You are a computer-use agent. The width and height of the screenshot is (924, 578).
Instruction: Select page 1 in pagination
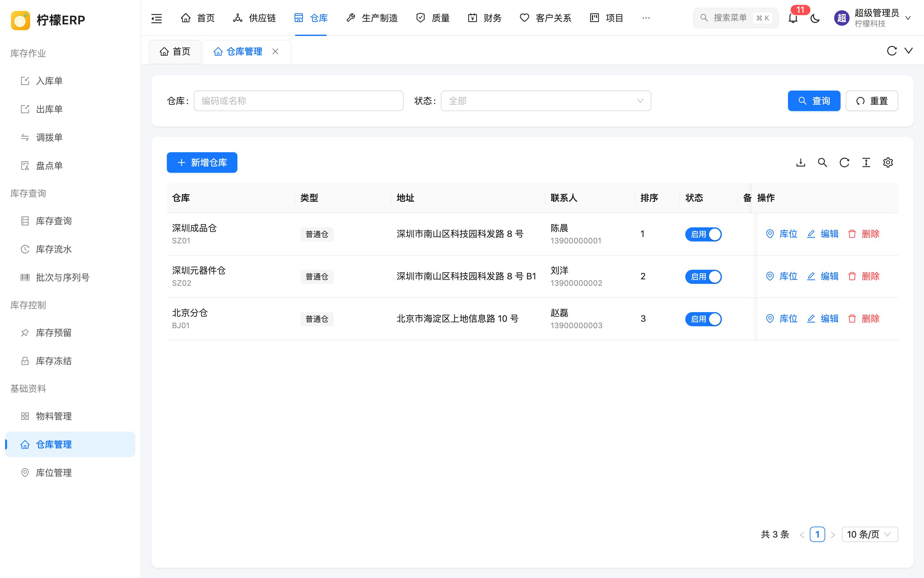pos(817,534)
